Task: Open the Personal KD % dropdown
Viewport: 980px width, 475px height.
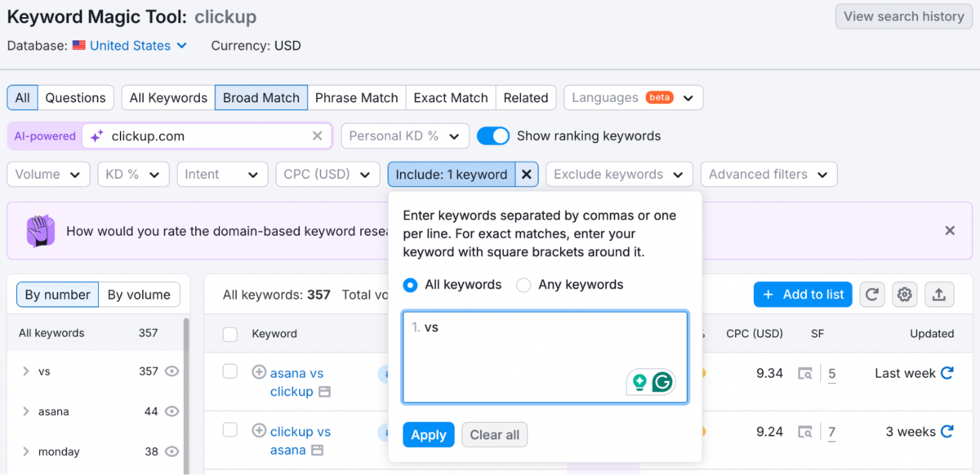Action: tap(404, 136)
